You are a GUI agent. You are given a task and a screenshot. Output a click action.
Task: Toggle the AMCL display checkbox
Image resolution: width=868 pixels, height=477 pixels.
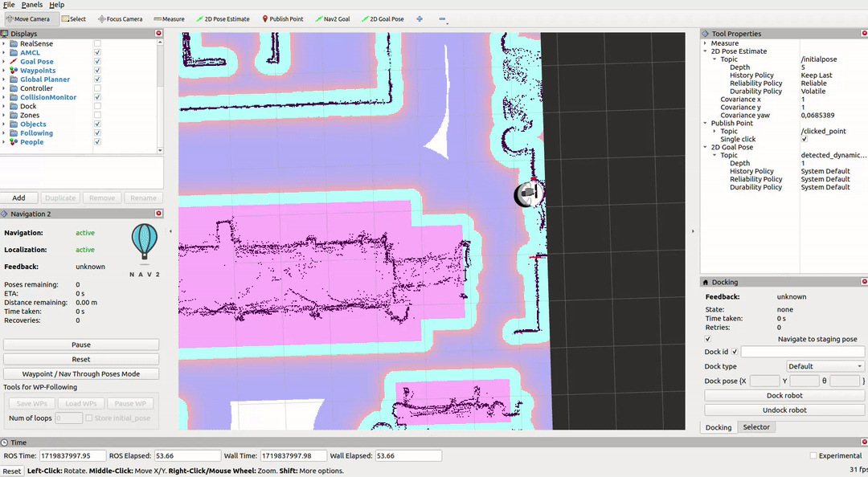97,52
